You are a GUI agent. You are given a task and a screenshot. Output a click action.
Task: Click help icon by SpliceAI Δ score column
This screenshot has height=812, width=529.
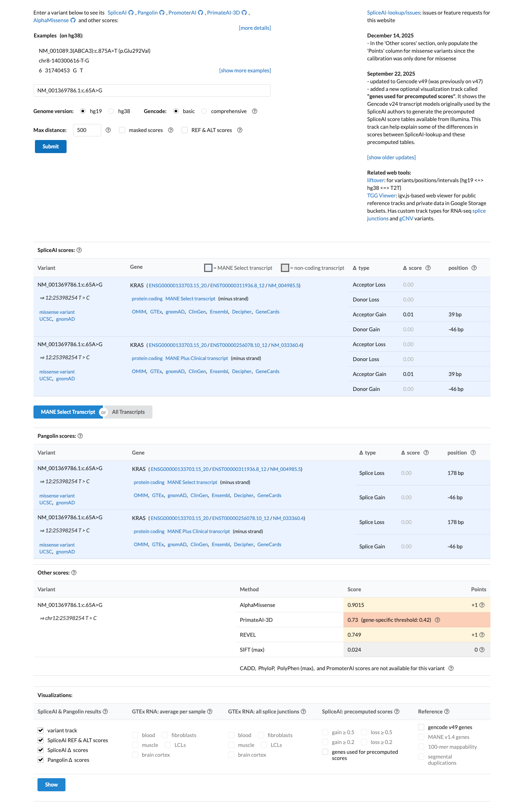(x=428, y=268)
